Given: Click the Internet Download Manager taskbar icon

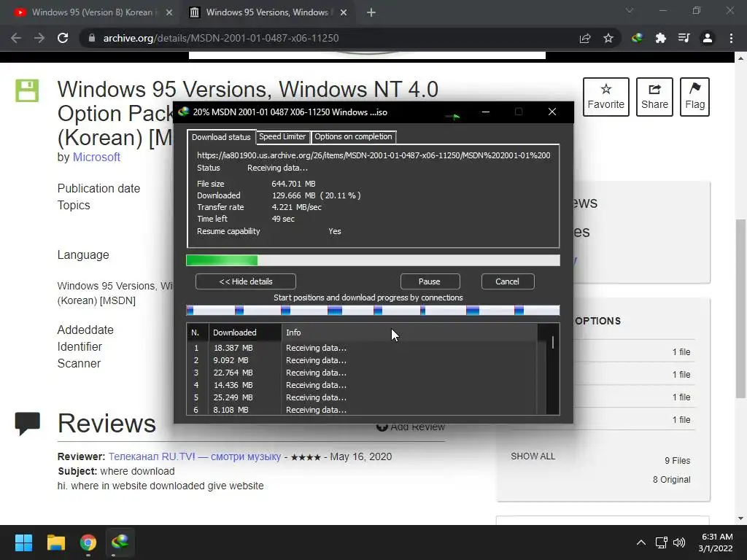Looking at the screenshot, I should 120,542.
